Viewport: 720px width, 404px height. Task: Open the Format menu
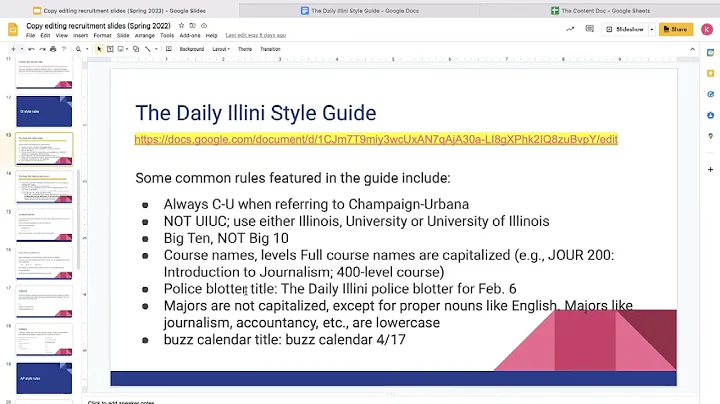[102, 35]
